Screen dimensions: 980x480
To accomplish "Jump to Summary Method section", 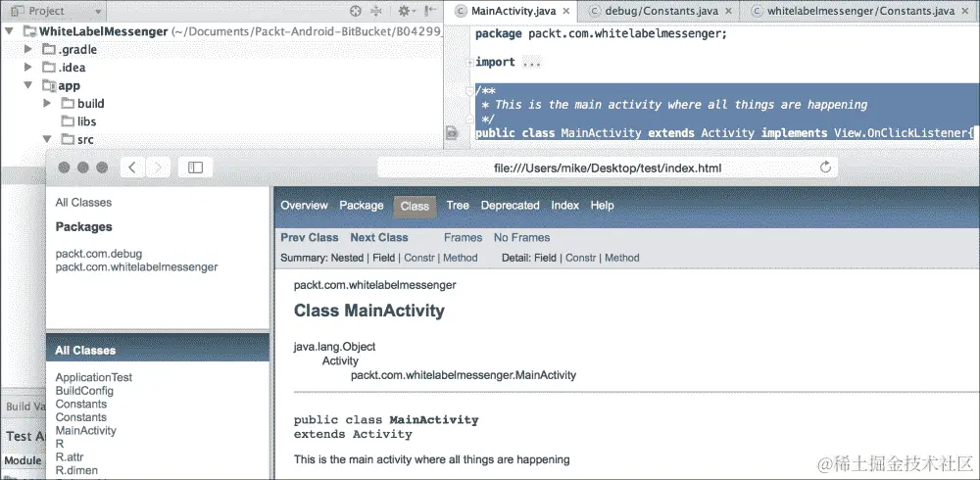I will point(461,258).
